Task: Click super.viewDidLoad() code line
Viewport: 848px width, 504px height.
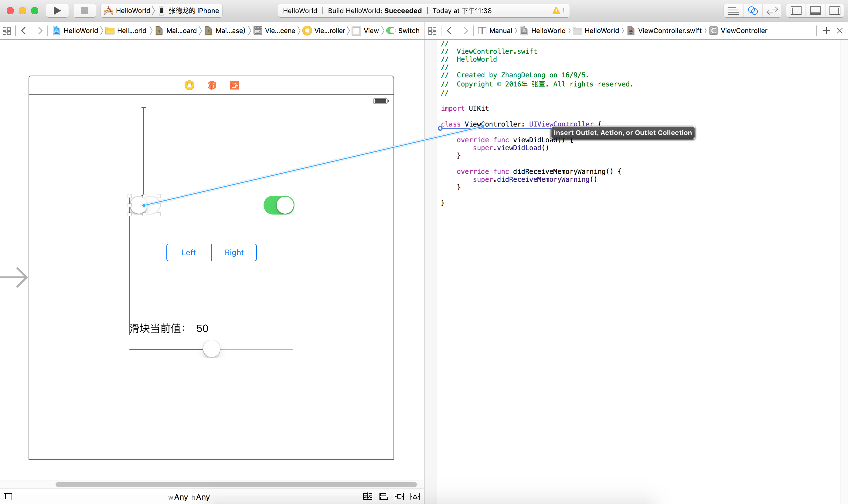Action: tap(511, 148)
